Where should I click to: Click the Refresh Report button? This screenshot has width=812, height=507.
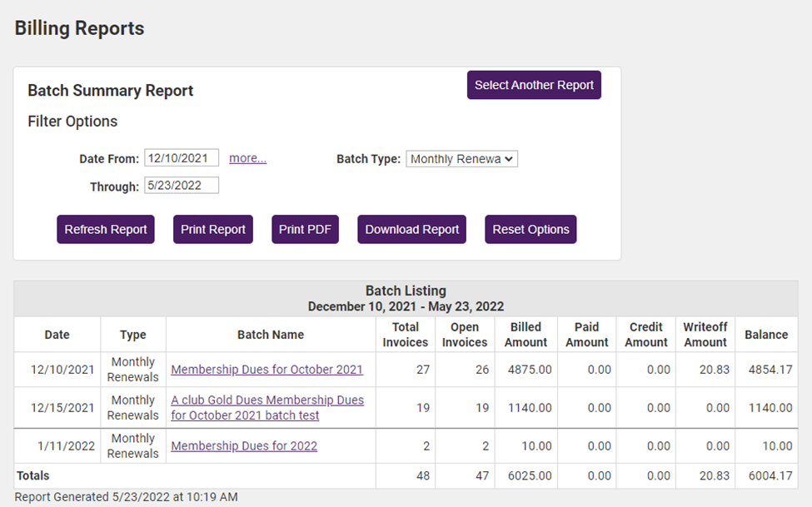[105, 229]
